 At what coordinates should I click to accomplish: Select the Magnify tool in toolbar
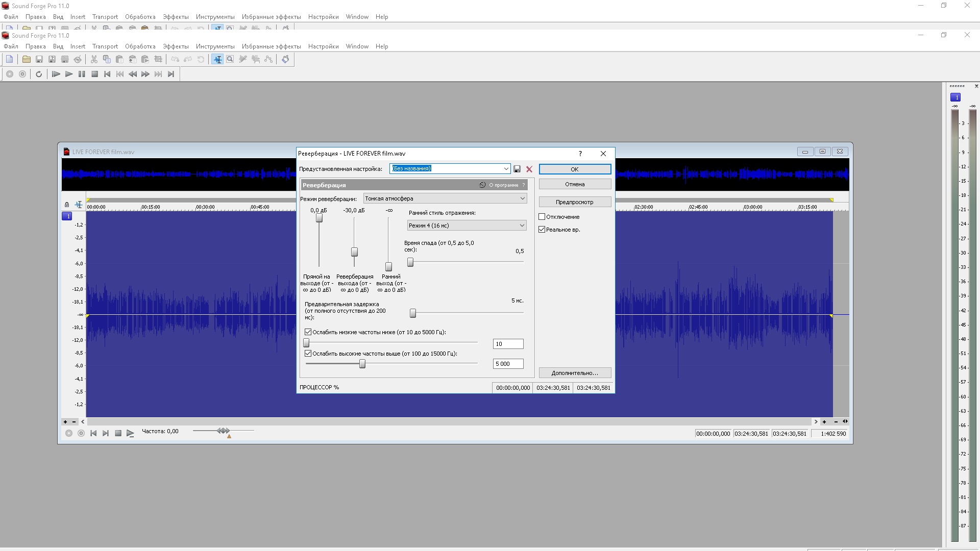coord(230,59)
